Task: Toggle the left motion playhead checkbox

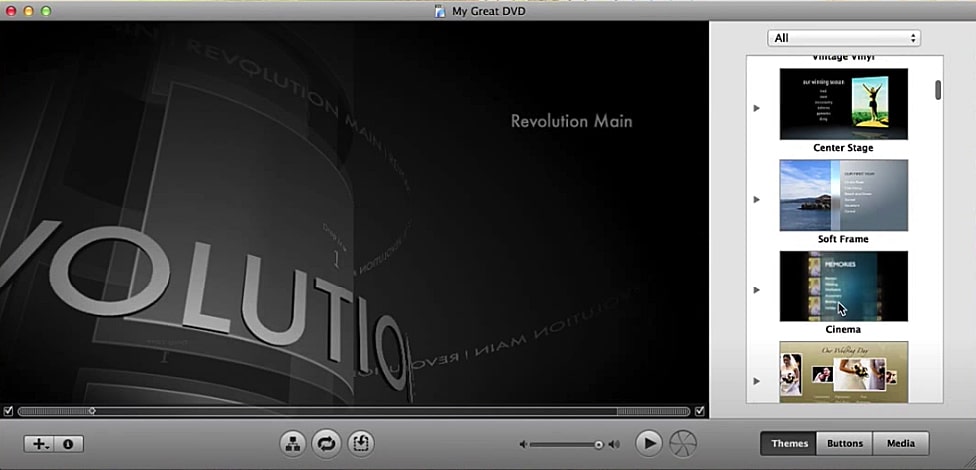Action: (8, 411)
